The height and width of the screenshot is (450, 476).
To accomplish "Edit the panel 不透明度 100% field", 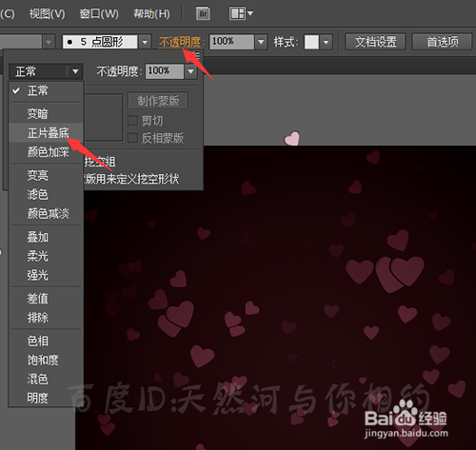I will click(x=165, y=71).
